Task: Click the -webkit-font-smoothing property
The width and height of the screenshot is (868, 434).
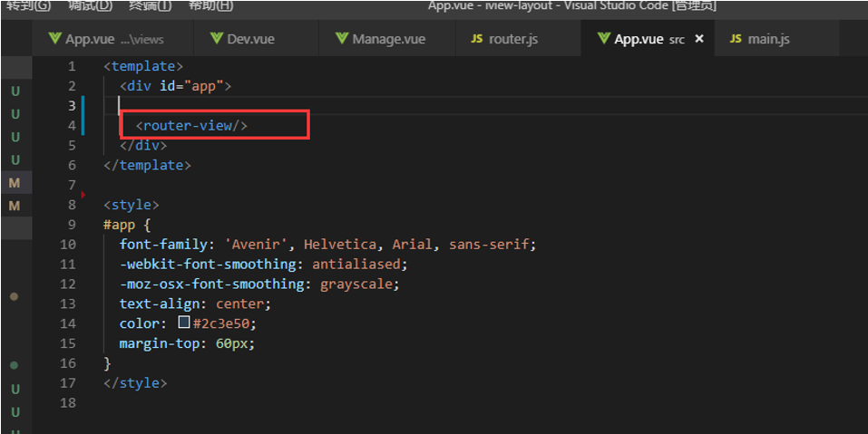Action: [x=208, y=265]
